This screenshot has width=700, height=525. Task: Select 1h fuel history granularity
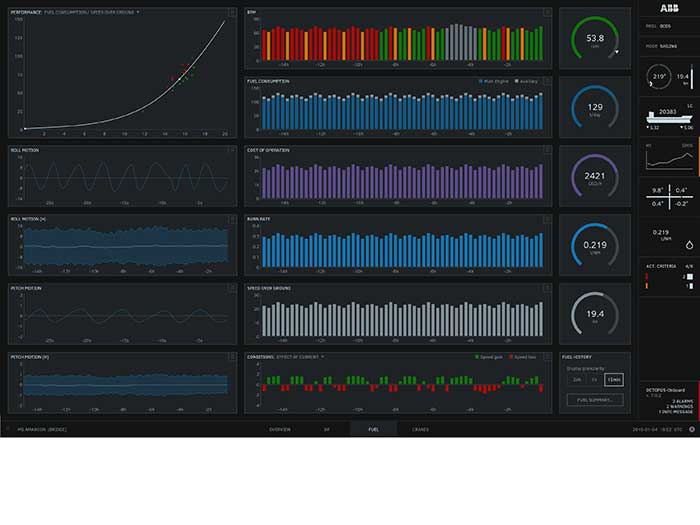pos(595,380)
